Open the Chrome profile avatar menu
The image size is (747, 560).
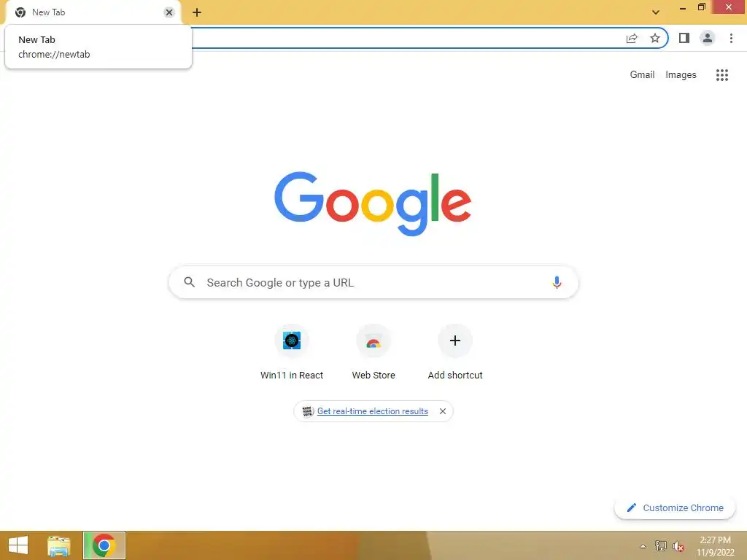[x=708, y=38]
